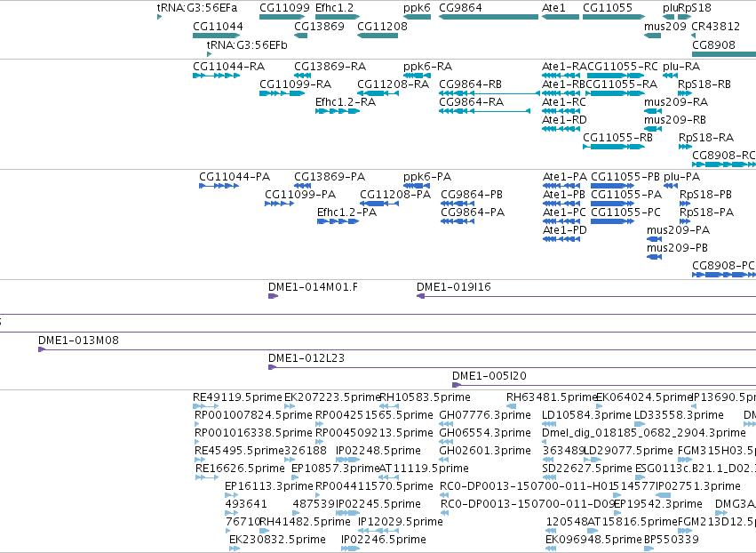Select the DME1-019I16 clone start arrow

pos(420,296)
